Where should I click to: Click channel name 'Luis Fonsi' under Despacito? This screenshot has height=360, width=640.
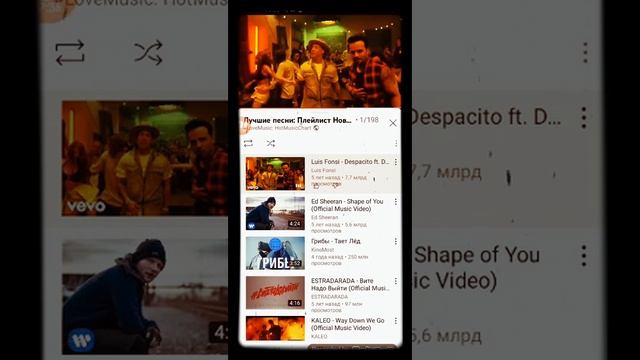(x=323, y=170)
